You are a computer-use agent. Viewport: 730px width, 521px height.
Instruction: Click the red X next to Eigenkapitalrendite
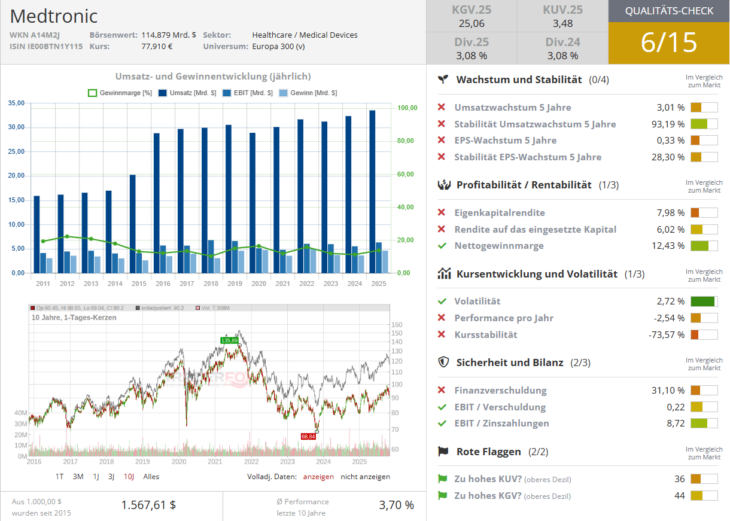tap(442, 212)
